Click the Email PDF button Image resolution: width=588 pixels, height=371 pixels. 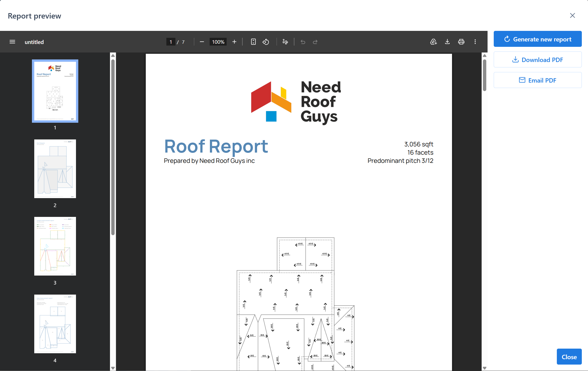pyautogui.click(x=538, y=80)
